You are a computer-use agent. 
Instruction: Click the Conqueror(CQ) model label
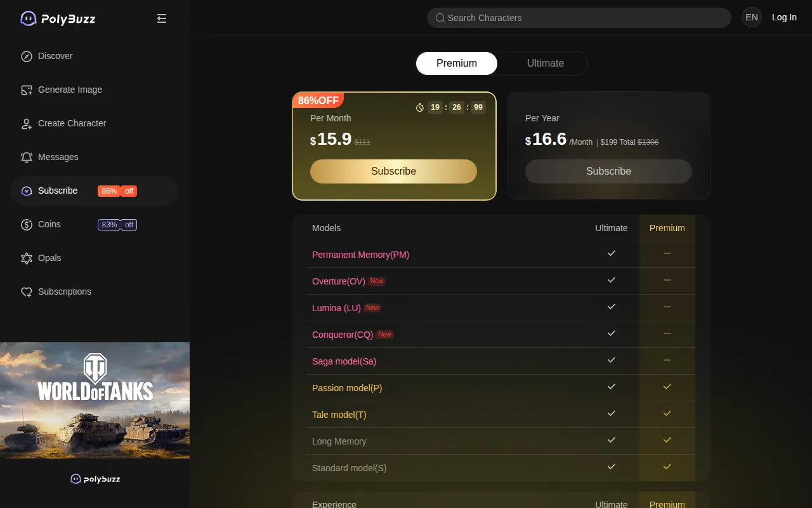click(343, 335)
